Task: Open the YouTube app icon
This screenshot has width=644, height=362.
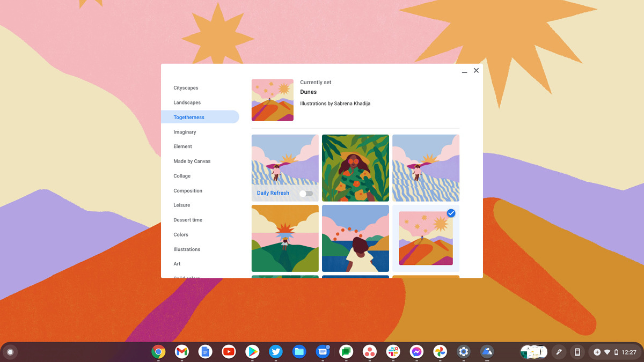Action: tap(229, 352)
